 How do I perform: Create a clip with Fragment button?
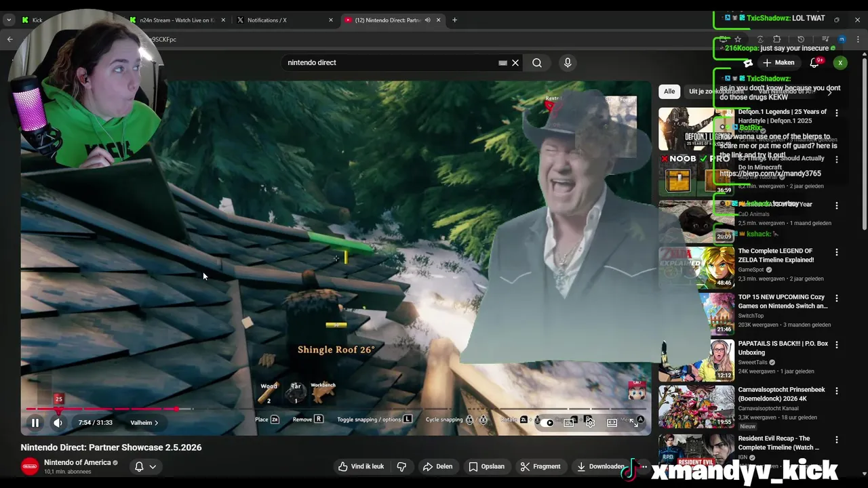point(540,466)
